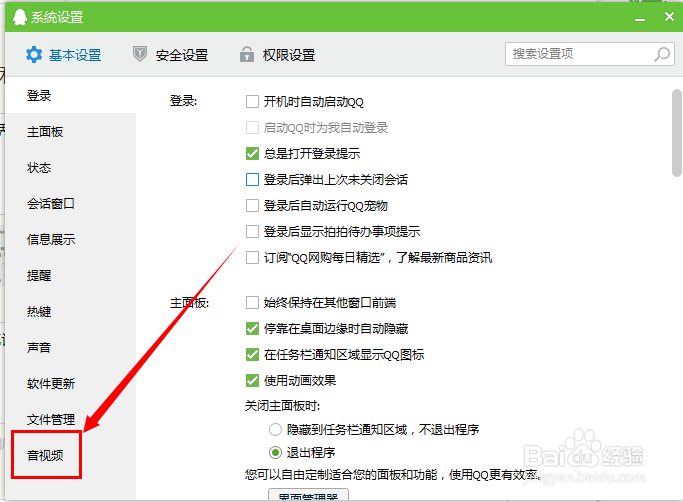Click the 系统设置 window title text
Screen dimensions: 683x502
pyautogui.click(x=57, y=17)
